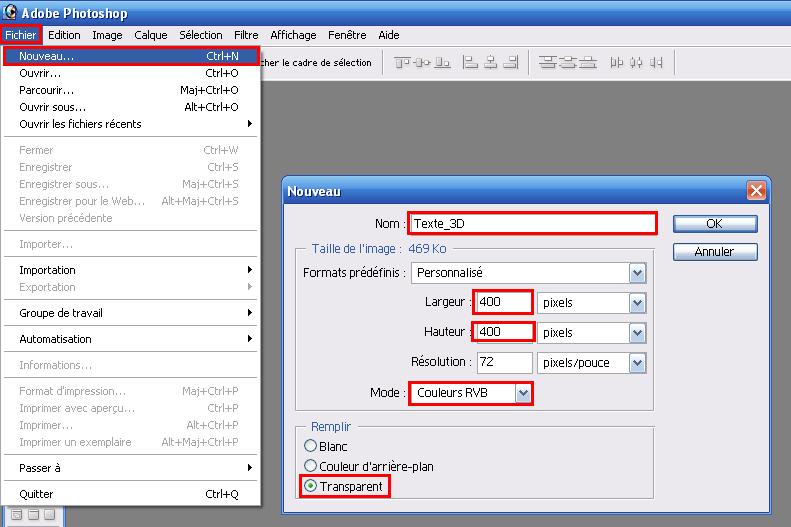Click the Nom field containing Texte_3D
This screenshot has height=527, width=791.
click(532, 223)
